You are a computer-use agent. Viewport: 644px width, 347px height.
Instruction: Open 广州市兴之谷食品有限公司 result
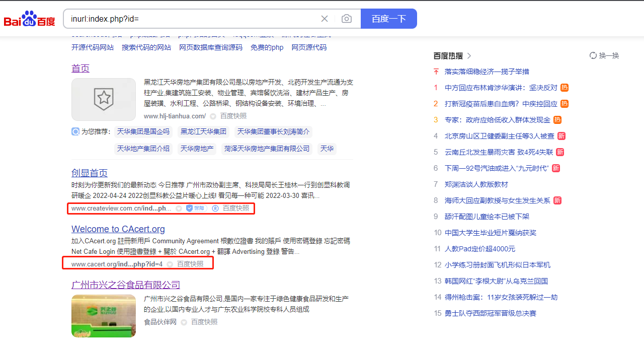coord(126,285)
